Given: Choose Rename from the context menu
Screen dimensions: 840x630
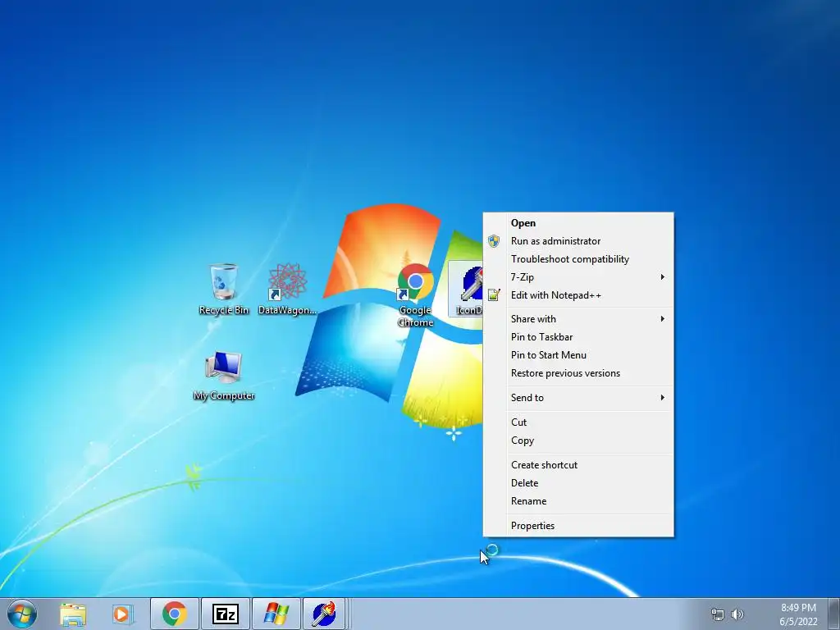Looking at the screenshot, I should tap(578, 501).
